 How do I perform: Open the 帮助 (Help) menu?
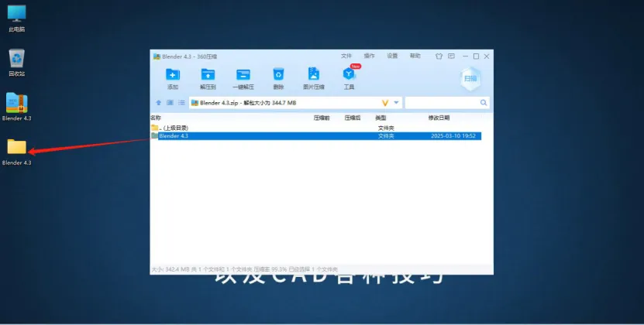click(x=415, y=56)
